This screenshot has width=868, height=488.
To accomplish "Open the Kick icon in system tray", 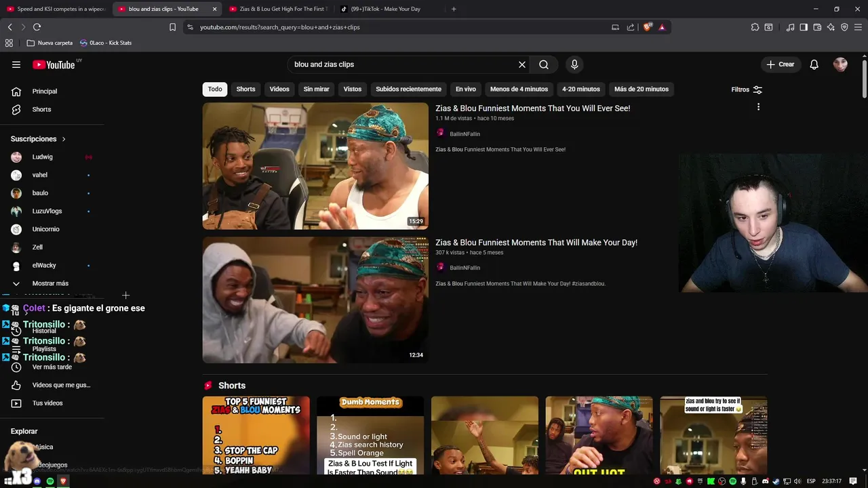I will click(x=711, y=481).
